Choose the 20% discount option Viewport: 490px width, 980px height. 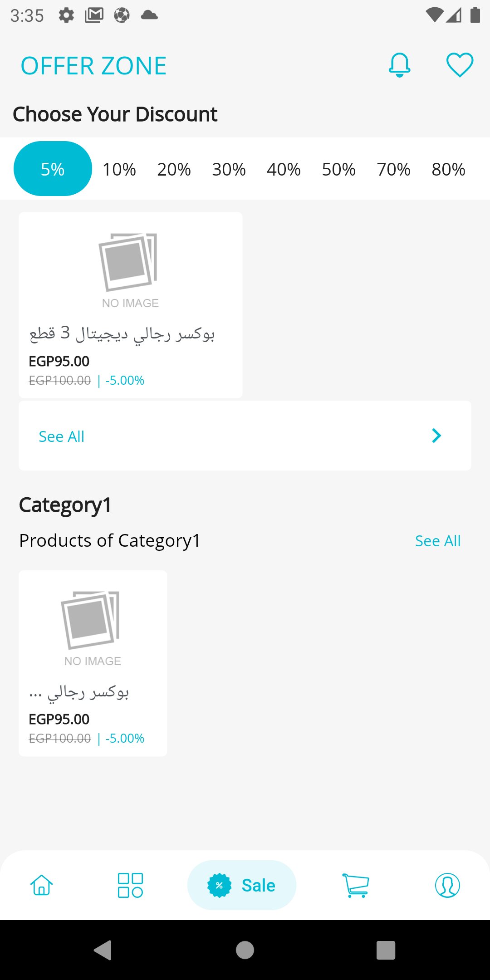click(174, 170)
